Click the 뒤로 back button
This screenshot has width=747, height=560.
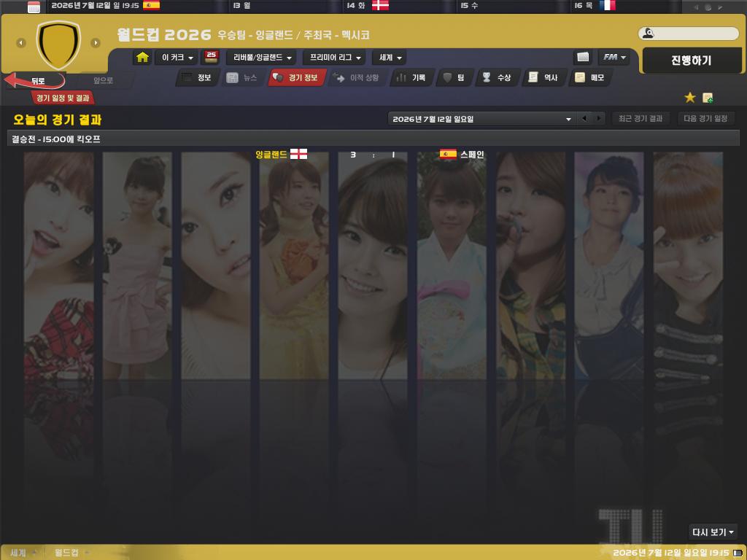(x=36, y=81)
